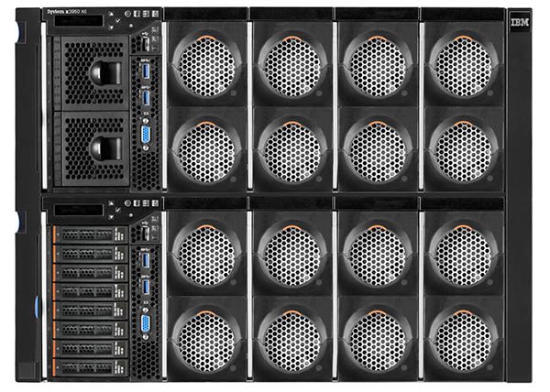Select the topmost drive bay in lower unit
The image size is (550, 392).
point(91,234)
